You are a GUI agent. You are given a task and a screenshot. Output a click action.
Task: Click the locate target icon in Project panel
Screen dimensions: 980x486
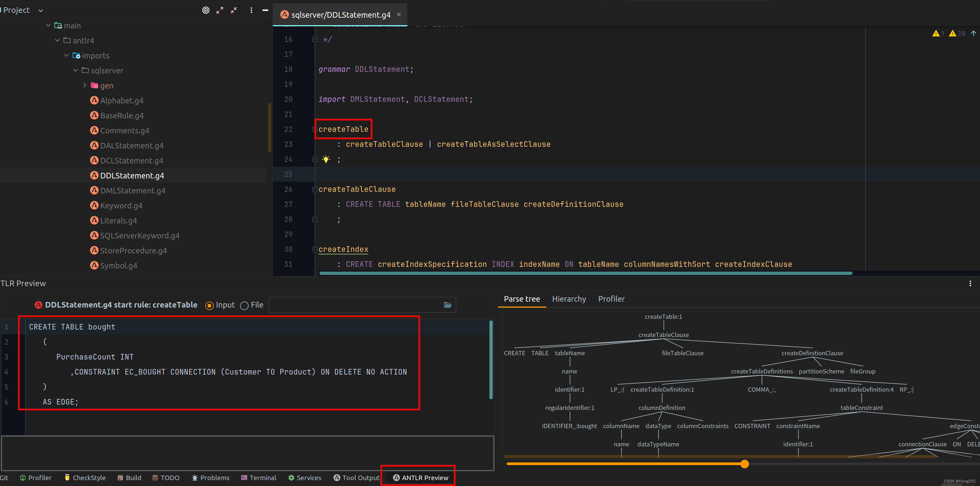(x=206, y=10)
